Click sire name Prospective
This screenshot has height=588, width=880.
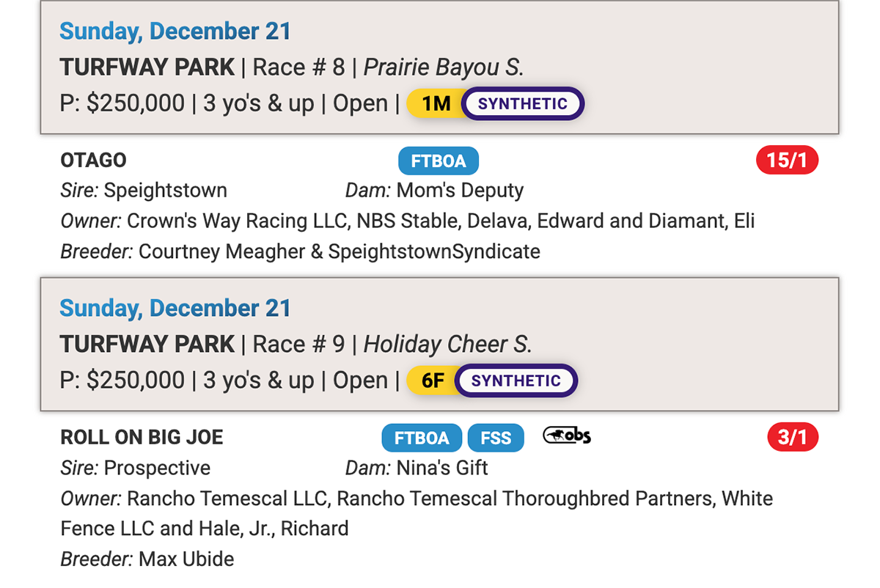(157, 468)
